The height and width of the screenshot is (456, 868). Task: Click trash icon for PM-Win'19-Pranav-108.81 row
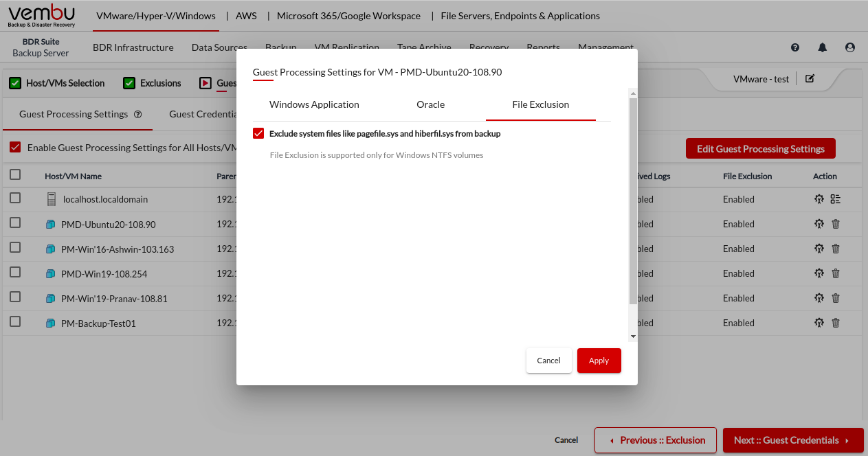pos(836,298)
